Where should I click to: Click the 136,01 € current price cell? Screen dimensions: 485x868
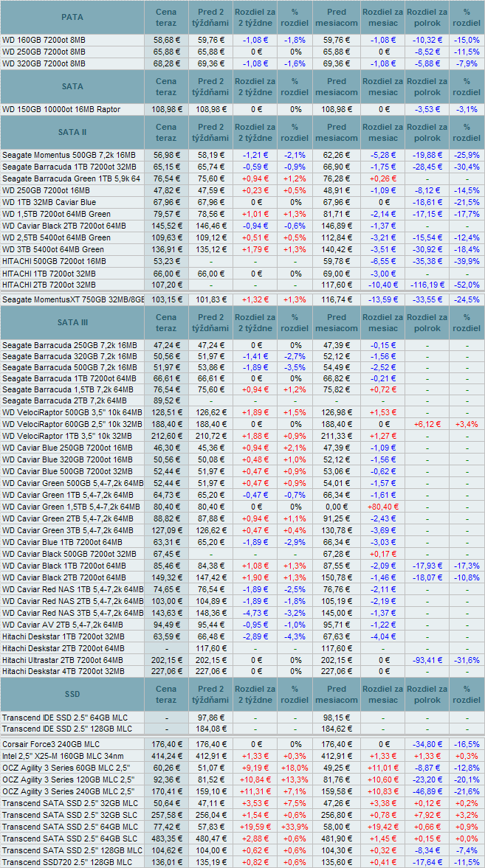click(x=166, y=861)
